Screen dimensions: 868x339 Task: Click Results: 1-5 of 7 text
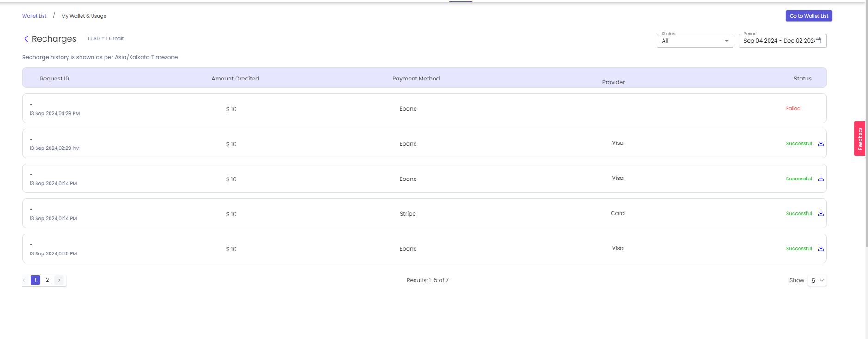tap(428, 280)
